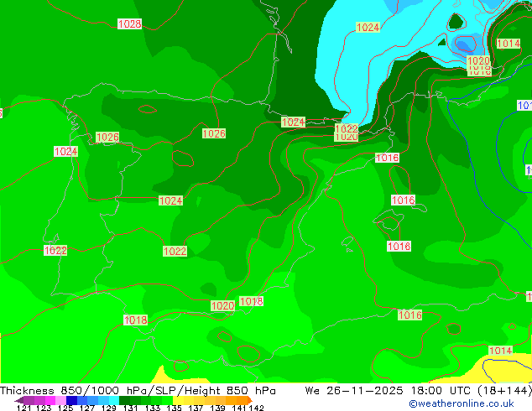Screen dimensions: 532x411
Task: Click the legend value 123
Action: pos(44,408)
